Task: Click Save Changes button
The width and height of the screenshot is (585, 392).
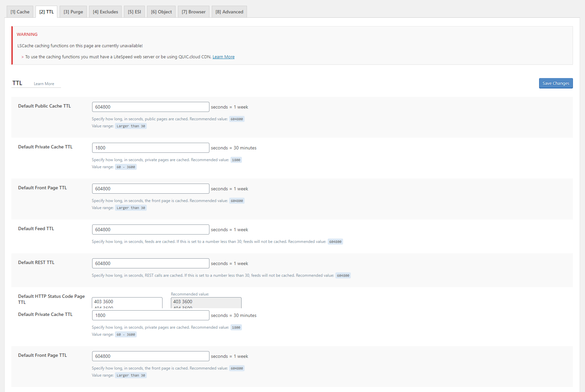Action: [x=556, y=83]
